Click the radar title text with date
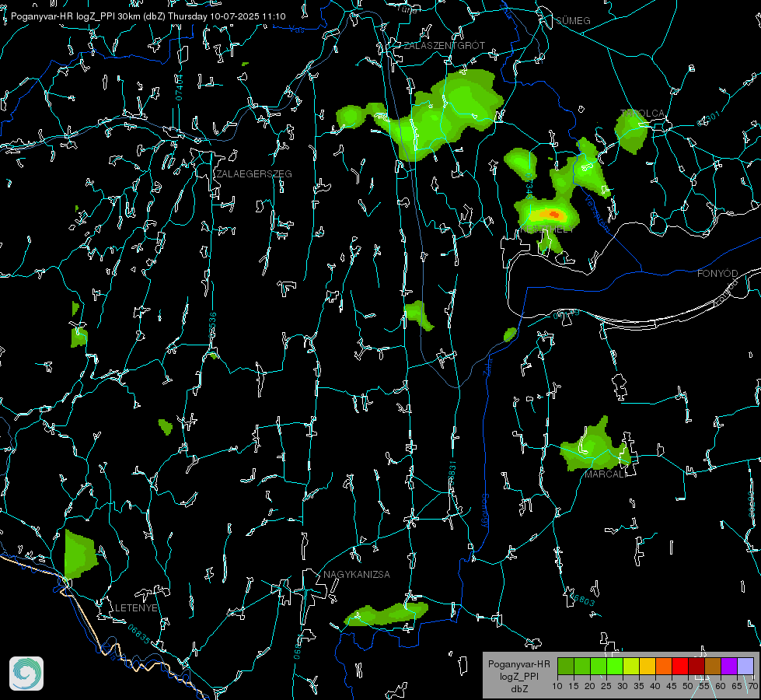The image size is (761, 700). point(148,16)
